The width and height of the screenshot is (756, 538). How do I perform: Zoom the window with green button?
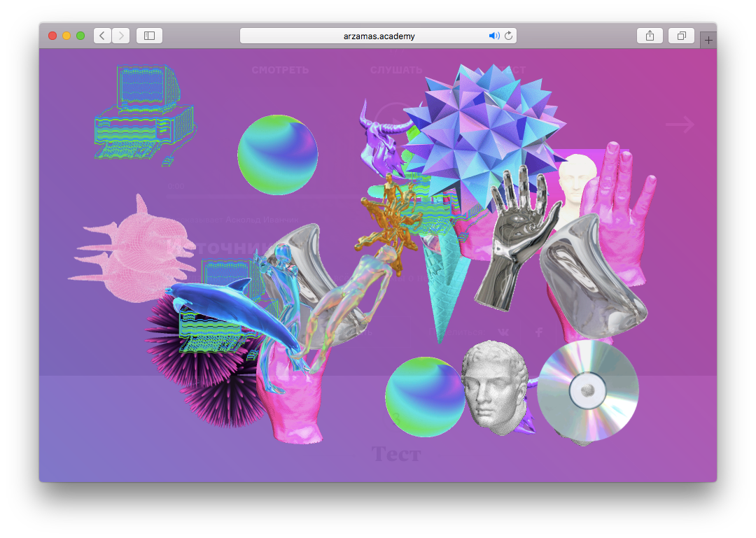80,36
